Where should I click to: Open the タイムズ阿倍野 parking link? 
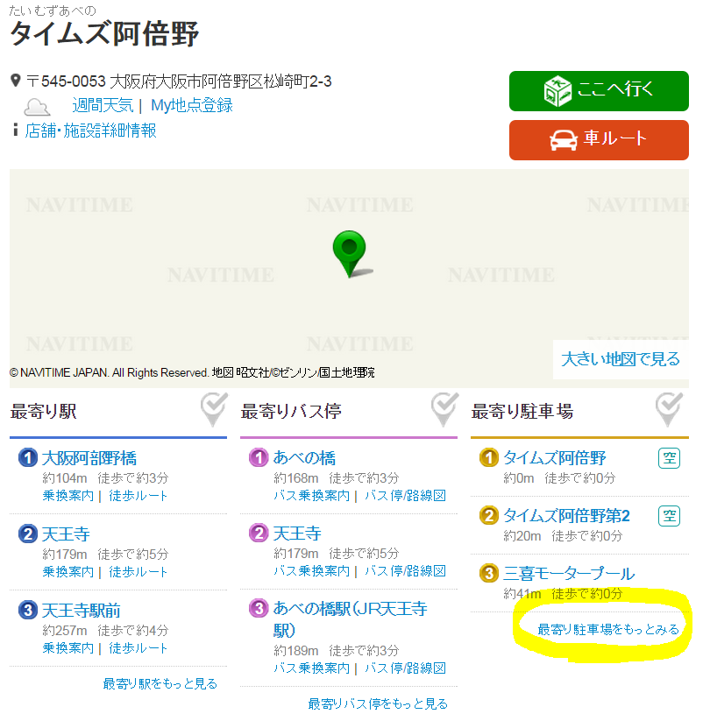(555, 458)
